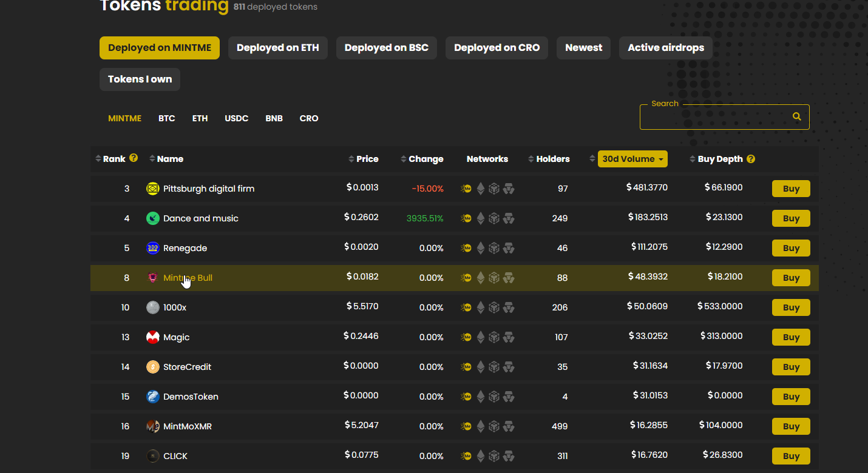Click the Rank help question mark icon

coord(134,158)
